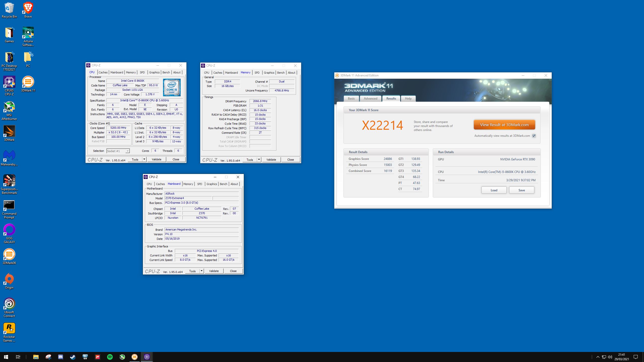Open Discord from the taskbar
The image size is (644, 362).
point(61,357)
